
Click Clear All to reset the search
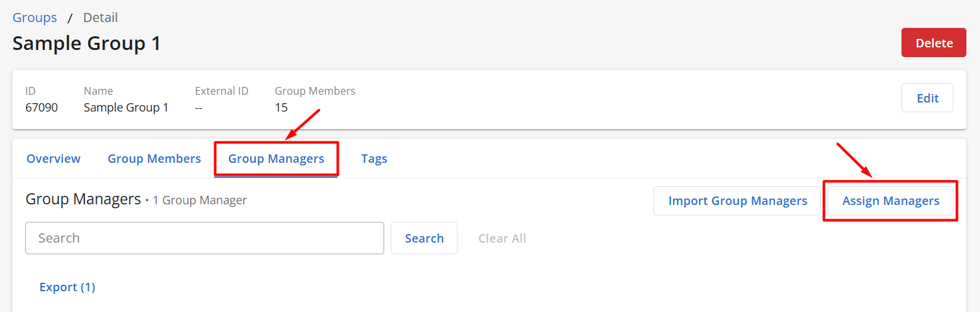[x=502, y=238]
